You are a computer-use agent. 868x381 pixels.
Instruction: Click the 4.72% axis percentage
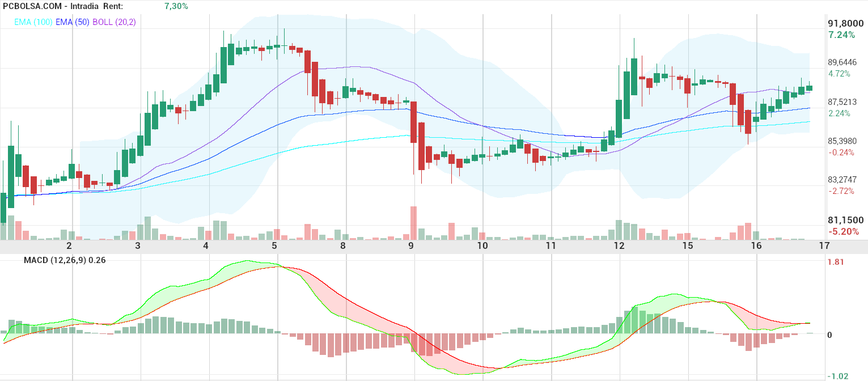point(839,74)
